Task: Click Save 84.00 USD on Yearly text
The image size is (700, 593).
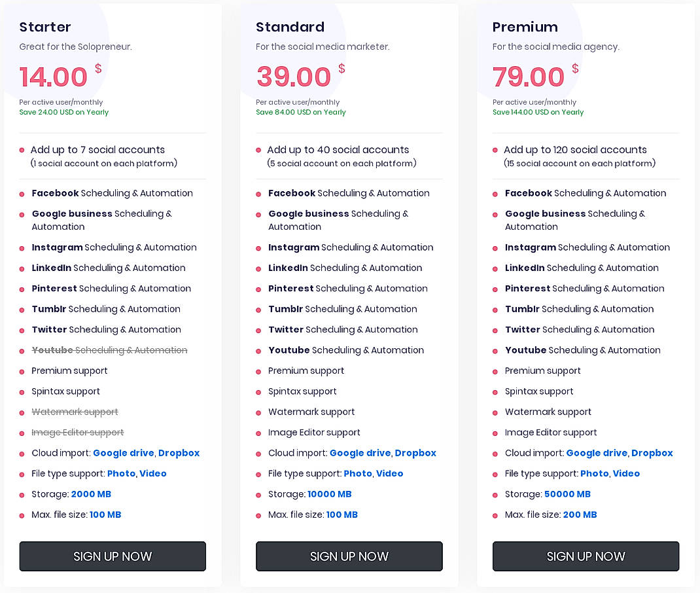Action: [x=300, y=112]
